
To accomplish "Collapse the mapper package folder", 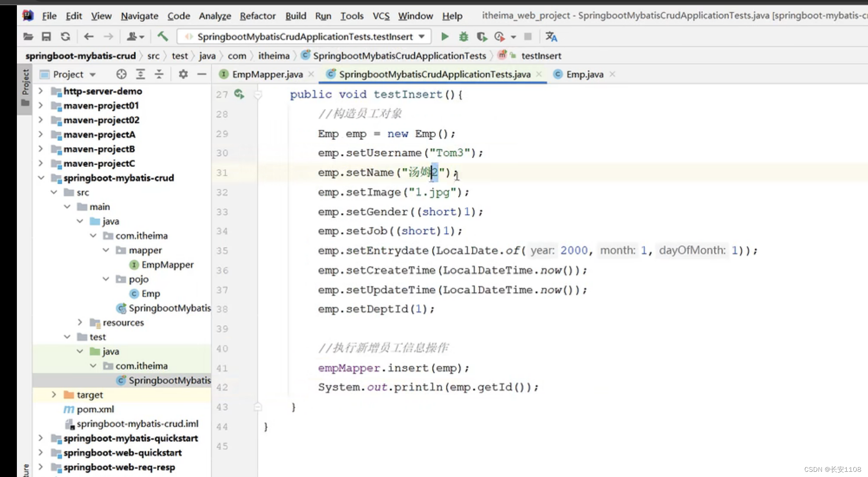I will (x=106, y=250).
